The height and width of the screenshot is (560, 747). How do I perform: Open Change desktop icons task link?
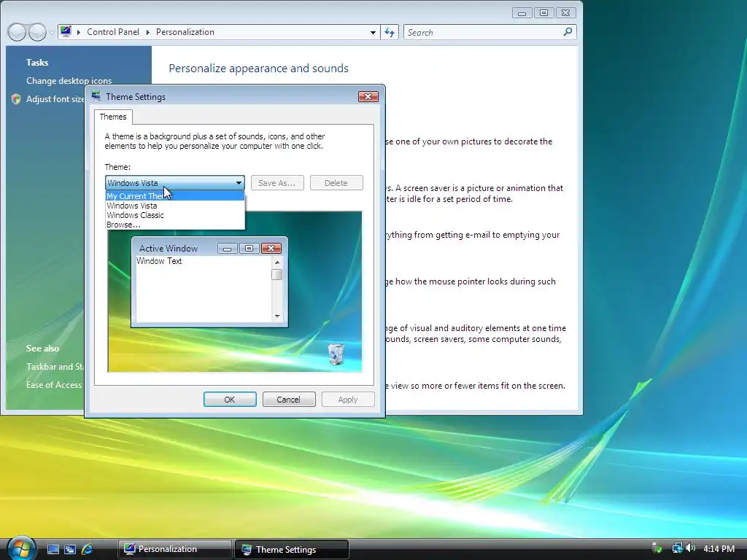coord(69,80)
